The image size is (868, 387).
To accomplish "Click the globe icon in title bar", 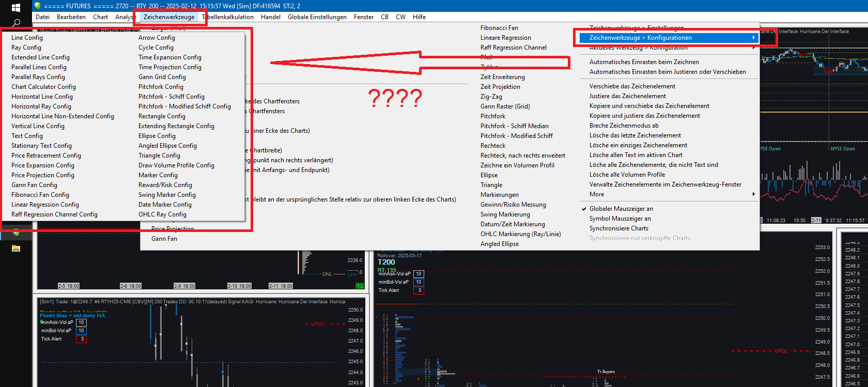I will tap(37, 6).
